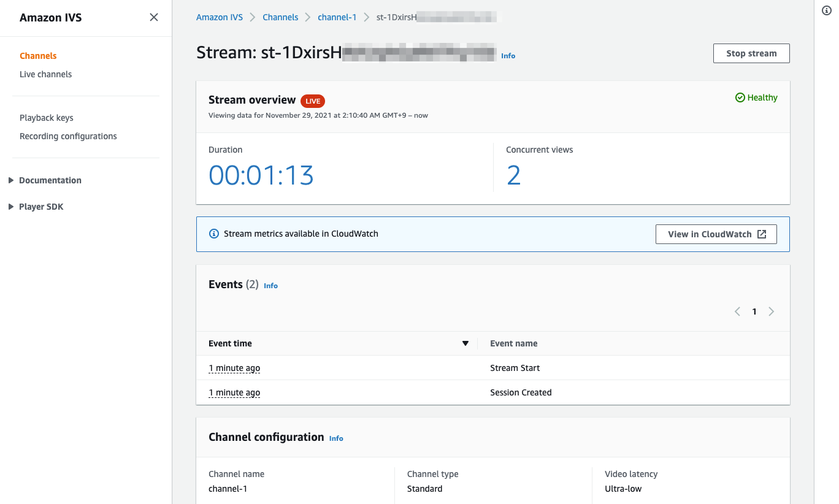This screenshot has height=504, width=839.
Task: Open the info panel icon at top right
Action: coord(826,10)
